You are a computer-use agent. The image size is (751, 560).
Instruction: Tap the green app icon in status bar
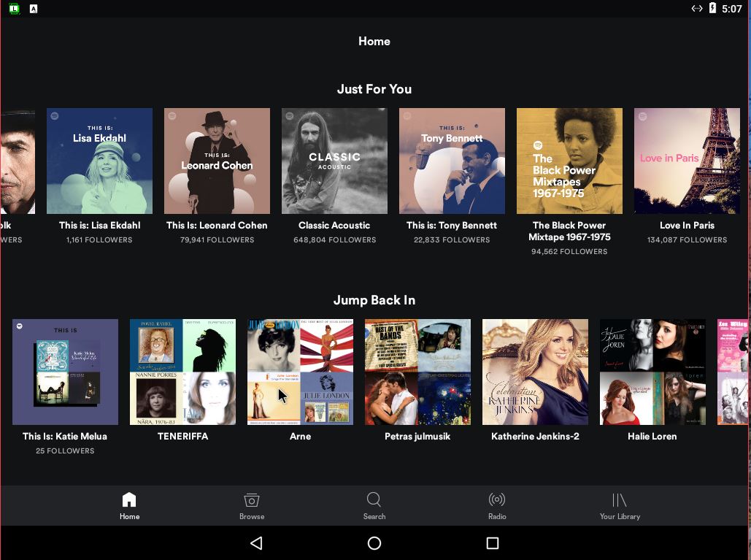pos(15,8)
